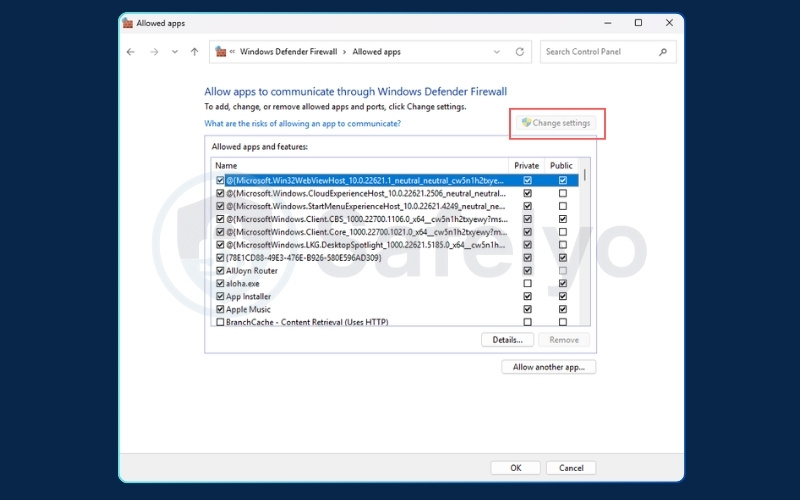Click the Back navigation arrow
The height and width of the screenshot is (500, 800).
(131, 52)
